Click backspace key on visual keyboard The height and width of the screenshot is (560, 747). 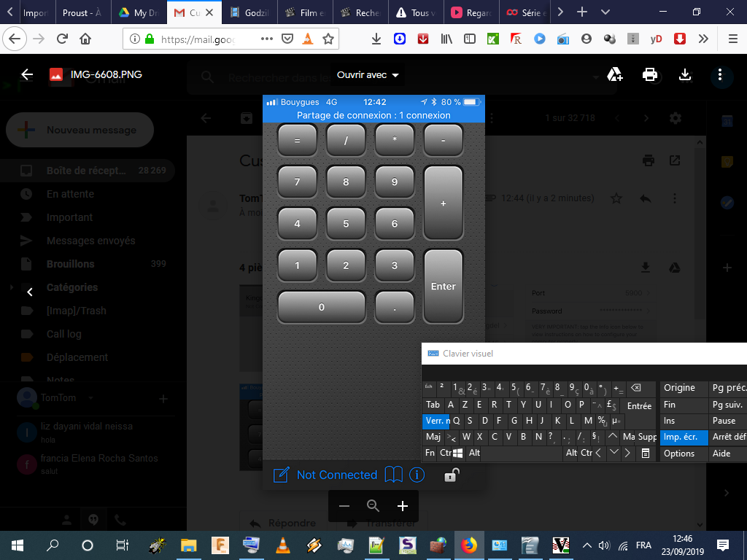[636, 388]
